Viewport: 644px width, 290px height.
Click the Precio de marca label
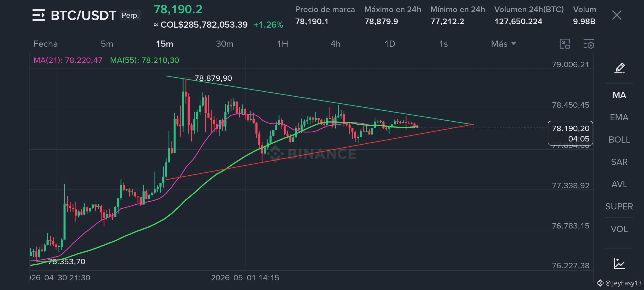325,9
